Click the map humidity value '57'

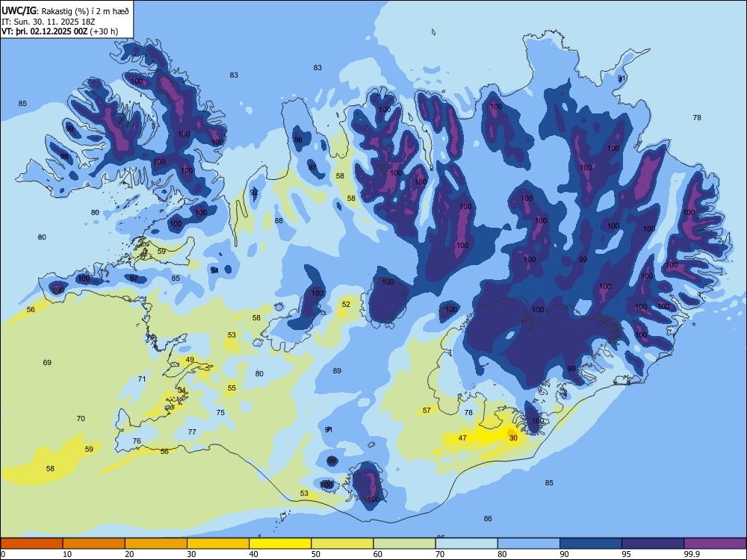(x=427, y=411)
